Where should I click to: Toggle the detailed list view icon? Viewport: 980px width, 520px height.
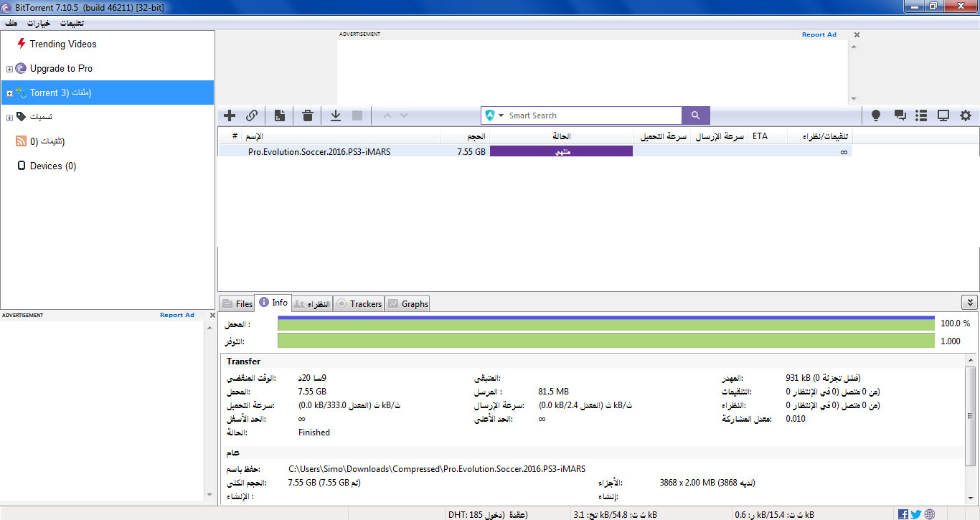(x=922, y=115)
